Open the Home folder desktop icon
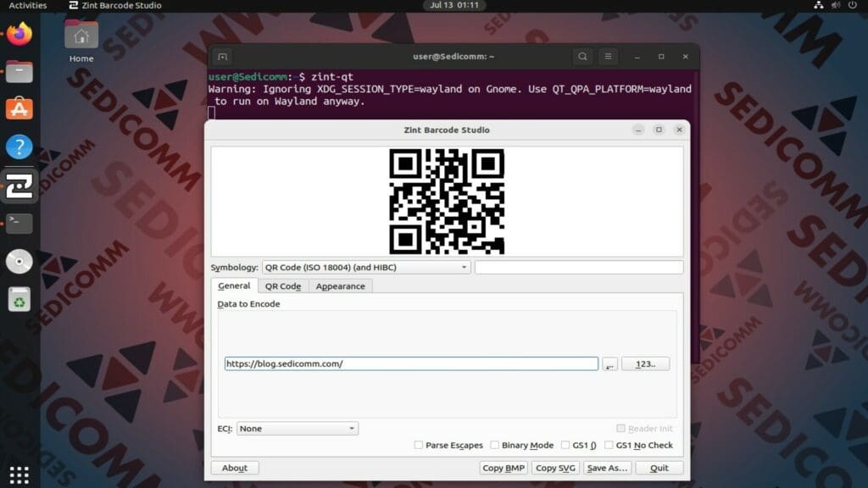This screenshot has width=868, height=488. [x=81, y=42]
